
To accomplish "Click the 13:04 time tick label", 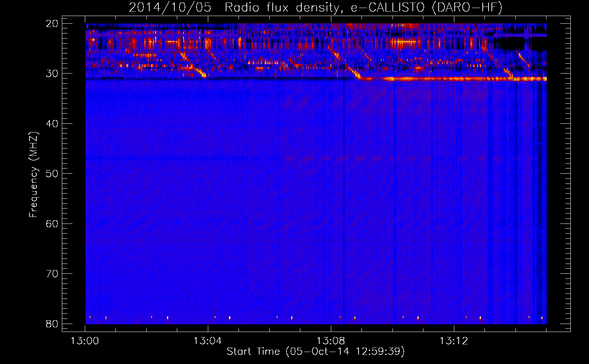I will pyautogui.click(x=208, y=341).
